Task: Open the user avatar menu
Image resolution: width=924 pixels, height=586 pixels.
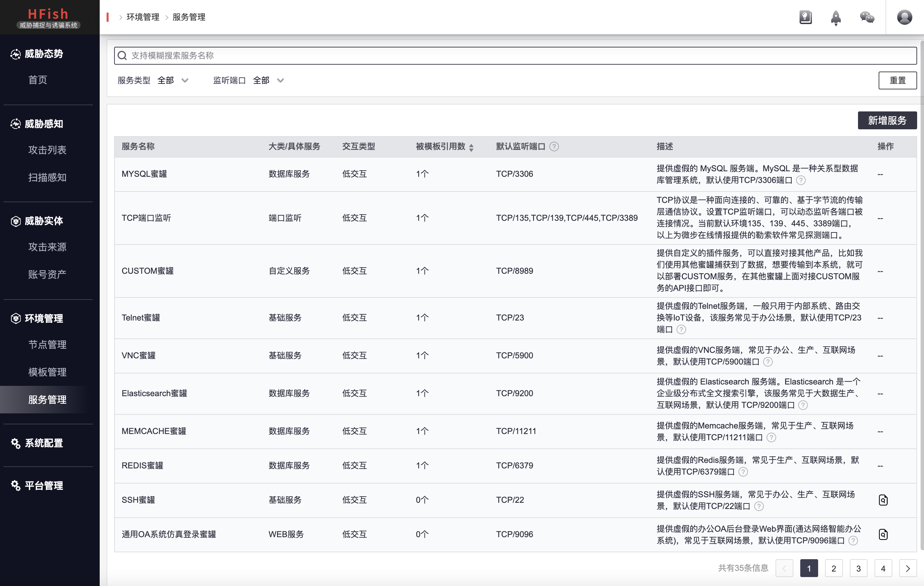Action: point(904,17)
